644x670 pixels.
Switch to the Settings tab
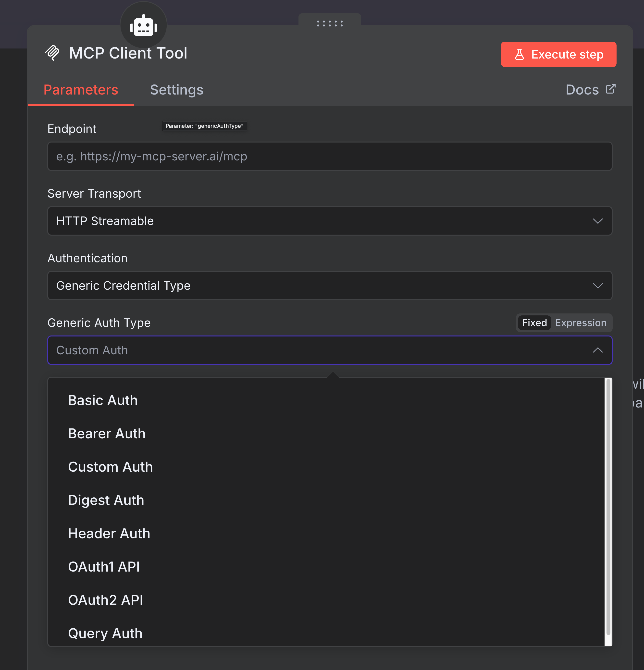point(176,90)
